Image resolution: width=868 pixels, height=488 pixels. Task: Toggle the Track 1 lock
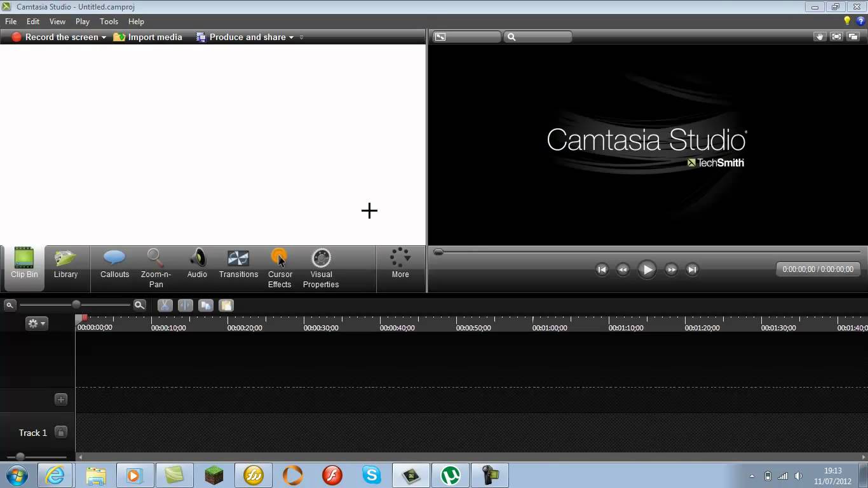click(61, 433)
